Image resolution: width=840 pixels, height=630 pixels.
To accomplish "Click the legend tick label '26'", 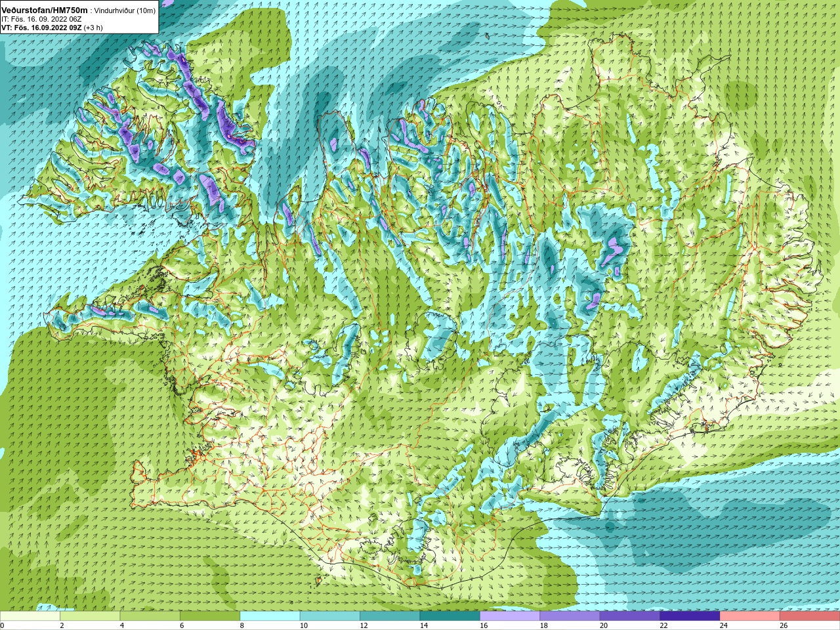I will coord(784,626).
